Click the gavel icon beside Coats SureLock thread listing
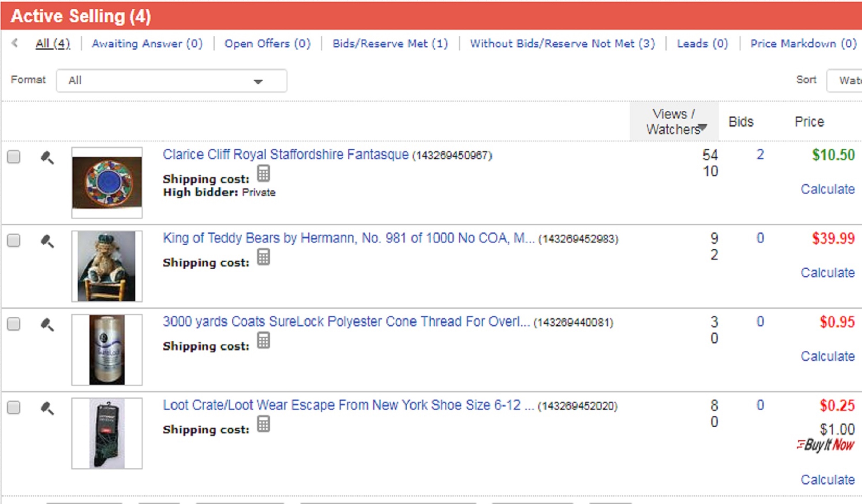 pyautogui.click(x=47, y=325)
